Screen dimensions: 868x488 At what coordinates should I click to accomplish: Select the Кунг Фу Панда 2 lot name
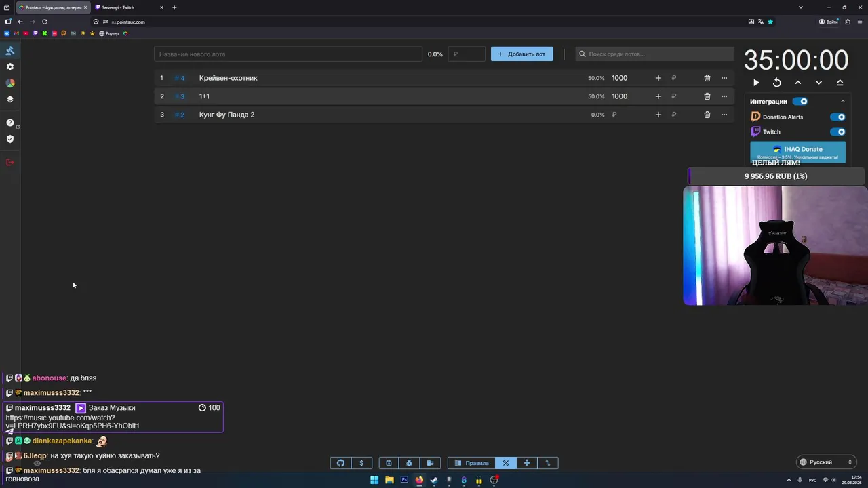click(226, 115)
